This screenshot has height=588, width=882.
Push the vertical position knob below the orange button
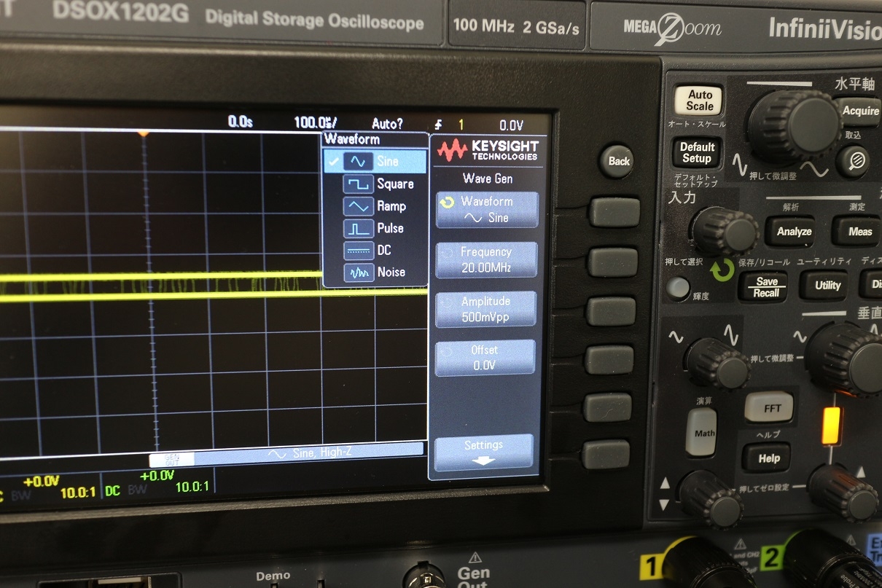844,492
